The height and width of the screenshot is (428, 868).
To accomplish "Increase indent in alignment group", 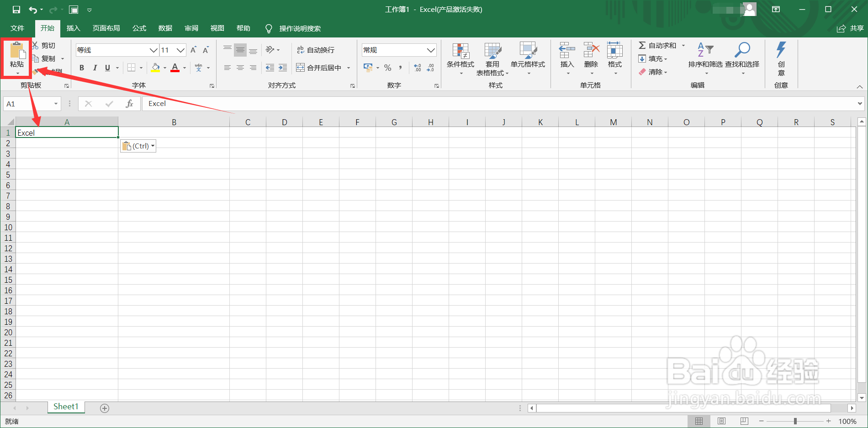I will [283, 68].
